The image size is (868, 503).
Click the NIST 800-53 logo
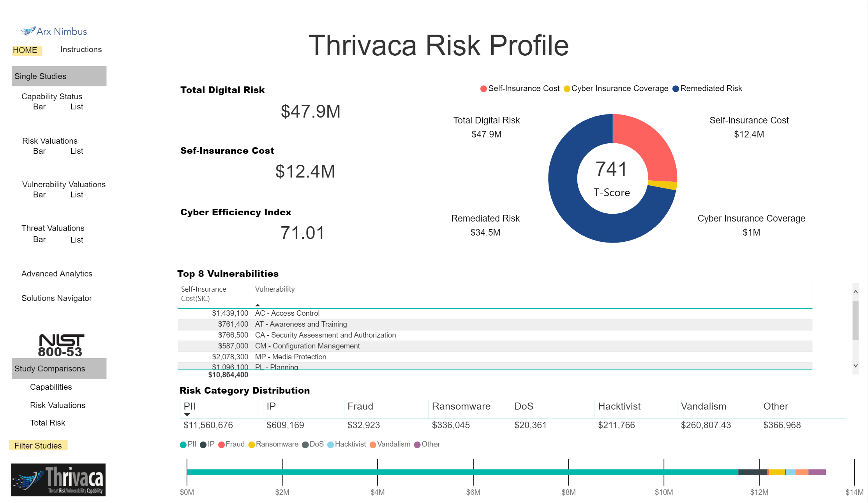[x=61, y=345]
